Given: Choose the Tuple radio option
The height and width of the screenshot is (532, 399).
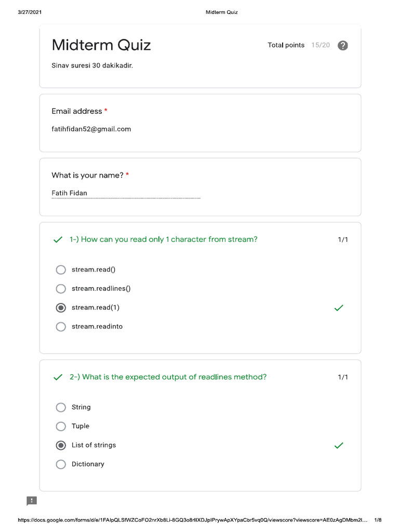Looking at the screenshot, I should (61, 426).
